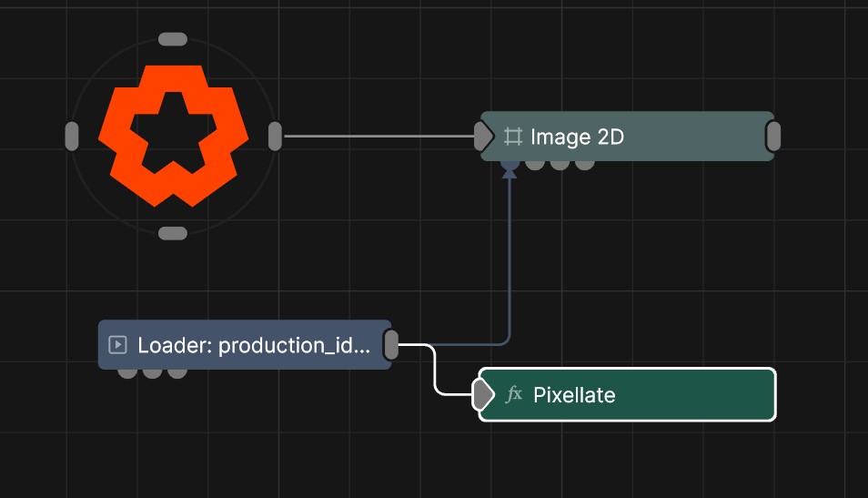Click the Pixellate node's fx icon
868x498 pixels.
514,394
